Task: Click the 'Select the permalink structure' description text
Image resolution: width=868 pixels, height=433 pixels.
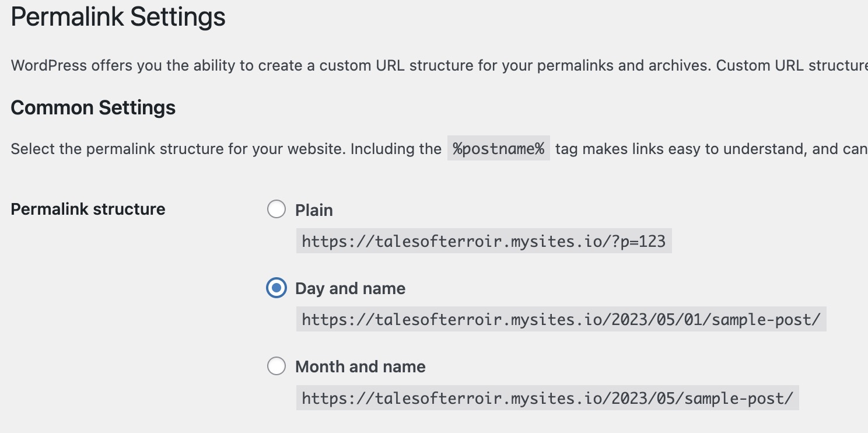Action: coord(226,149)
